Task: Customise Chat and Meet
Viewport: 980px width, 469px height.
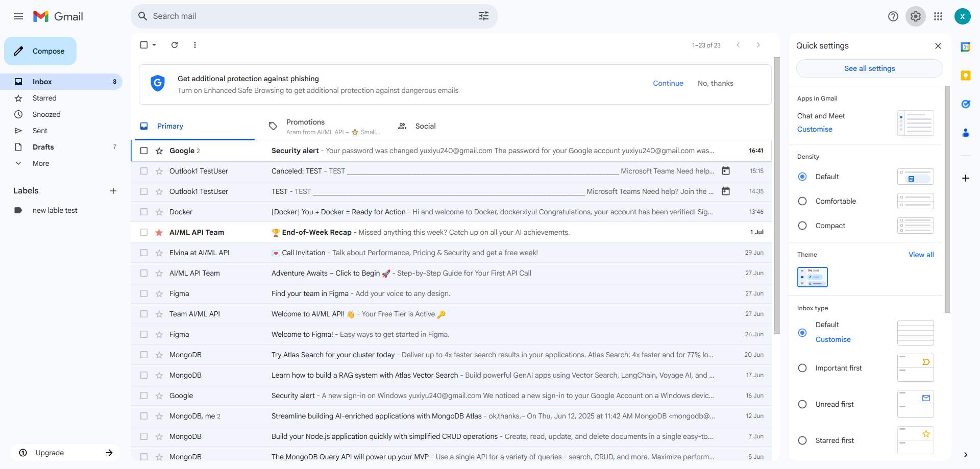Action: click(x=815, y=129)
